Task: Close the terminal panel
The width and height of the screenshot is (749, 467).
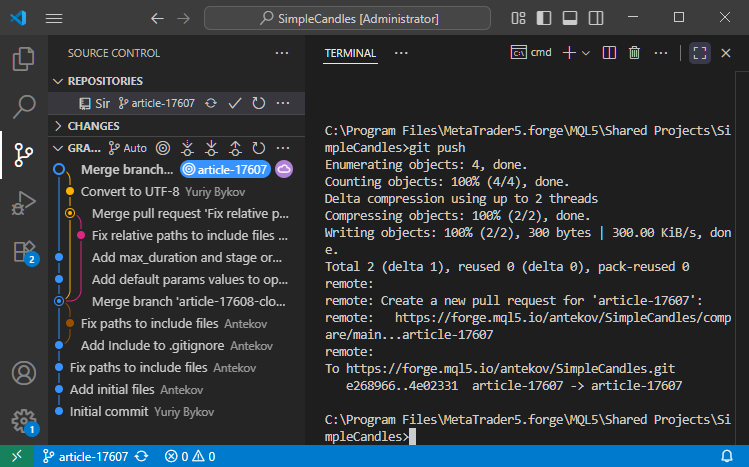Action: (726, 53)
